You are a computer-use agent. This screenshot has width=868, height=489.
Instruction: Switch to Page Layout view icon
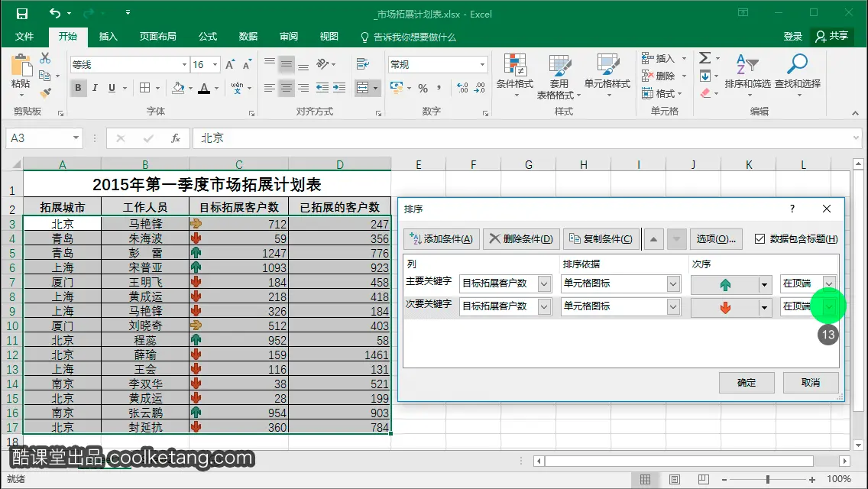pyautogui.click(x=674, y=480)
